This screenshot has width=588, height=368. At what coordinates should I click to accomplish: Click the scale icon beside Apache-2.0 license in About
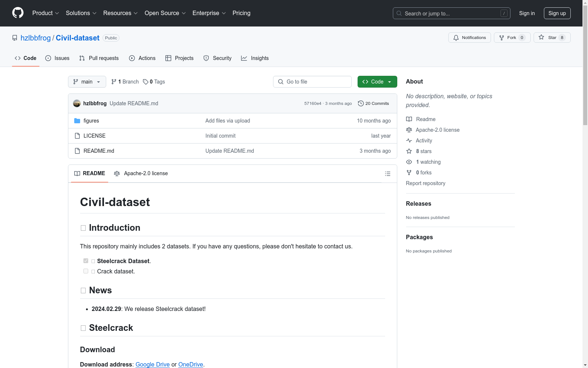[409, 130]
